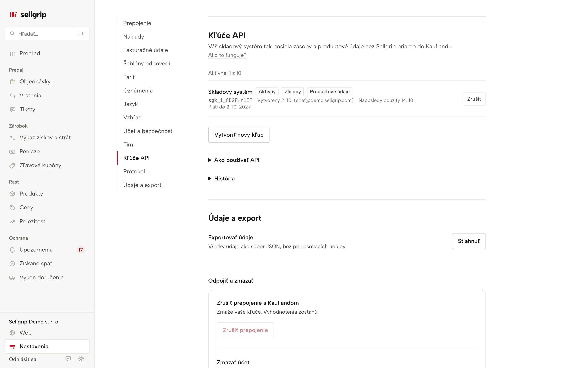Switch to Fakturačné údaje settings
This screenshot has width=588, height=368.
[146, 50]
